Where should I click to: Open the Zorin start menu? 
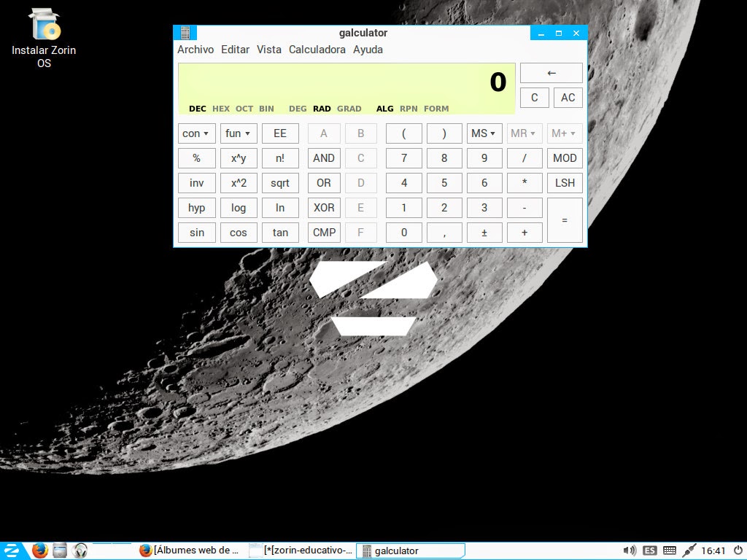tap(12, 551)
